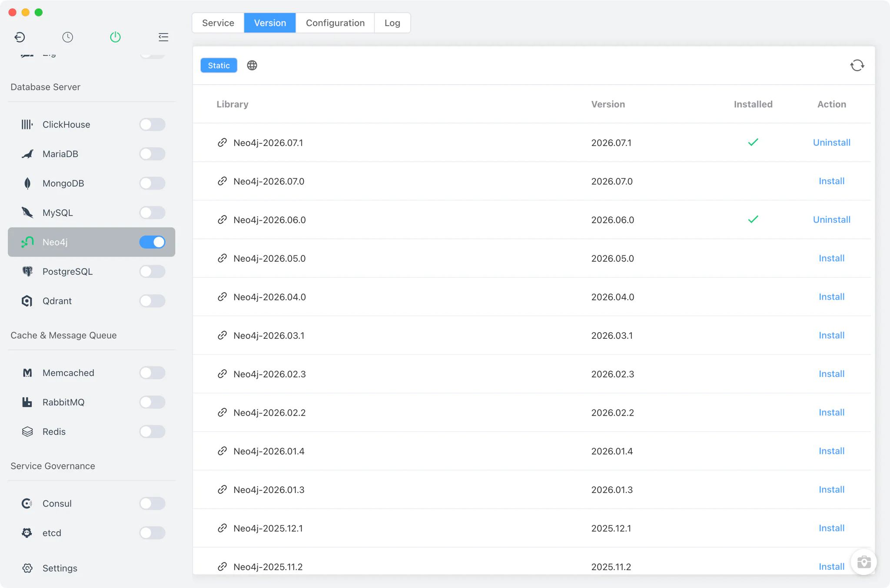The image size is (890, 588).
Task: Enable the PostgreSQL toggle
Action: point(152,272)
